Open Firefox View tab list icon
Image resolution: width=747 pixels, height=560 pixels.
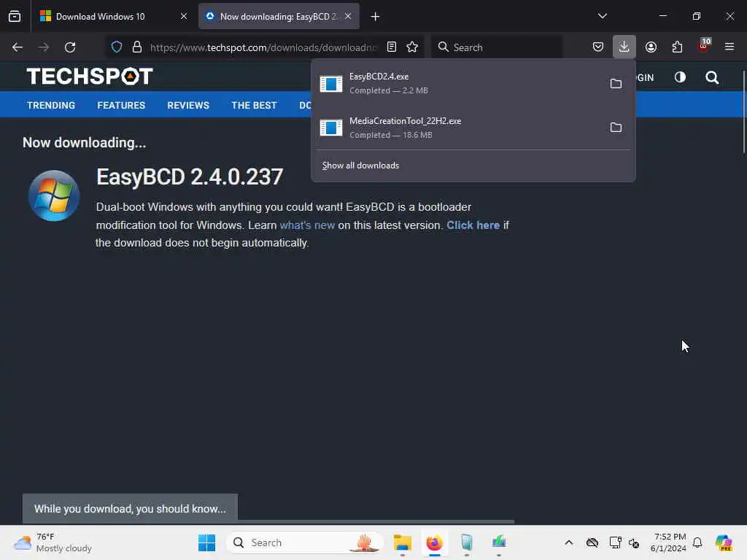coord(15,17)
